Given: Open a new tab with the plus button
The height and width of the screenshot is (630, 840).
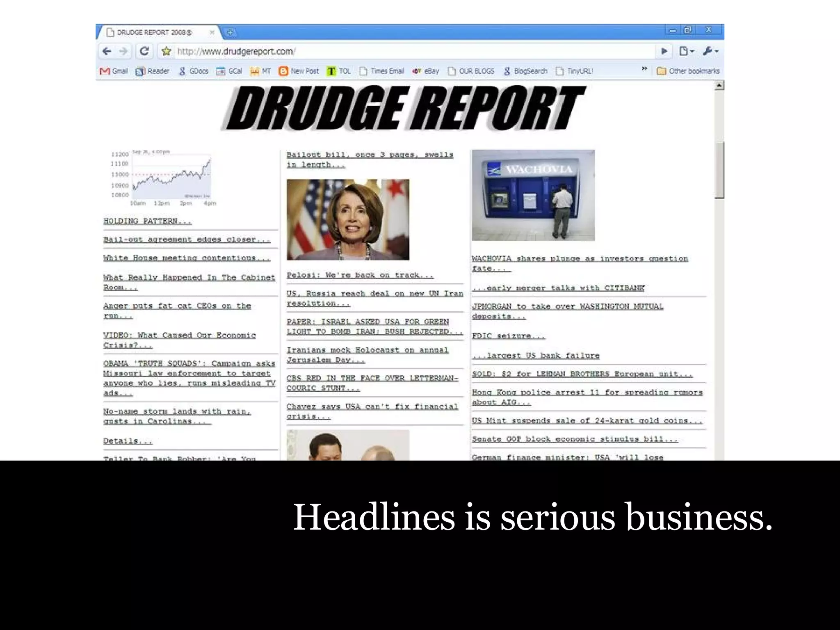Looking at the screenshot, I should tap(230, 32).
